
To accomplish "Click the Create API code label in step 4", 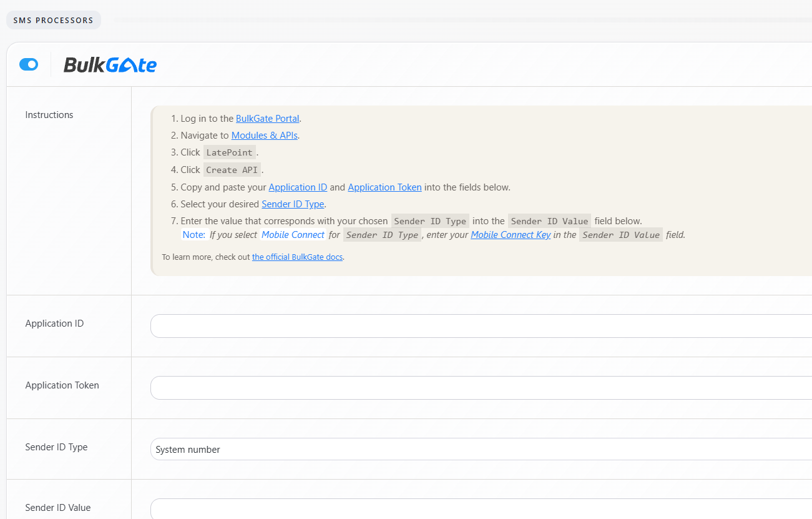I will [232, 170].
